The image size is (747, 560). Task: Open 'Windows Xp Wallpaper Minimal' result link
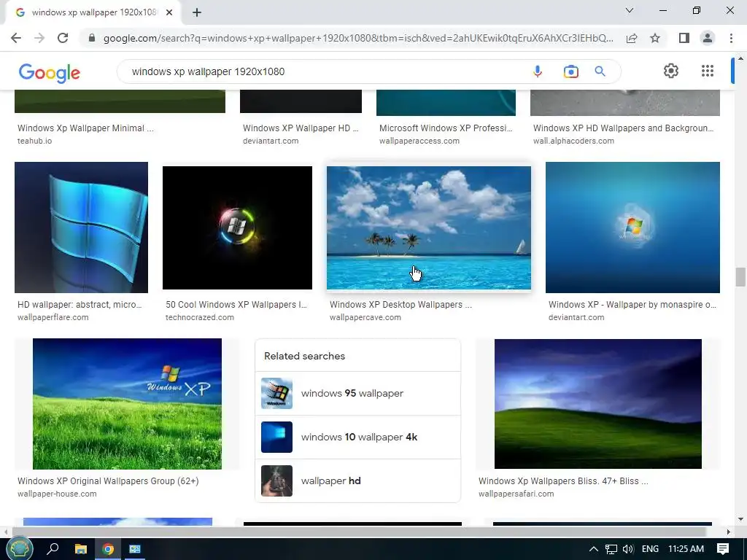point(86,128)
